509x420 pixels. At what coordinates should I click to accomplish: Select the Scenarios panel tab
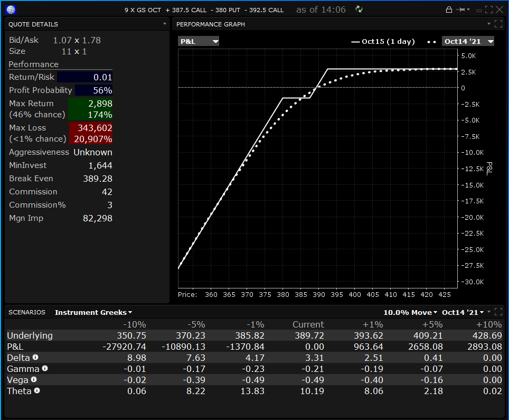click(x=27, y=312)
